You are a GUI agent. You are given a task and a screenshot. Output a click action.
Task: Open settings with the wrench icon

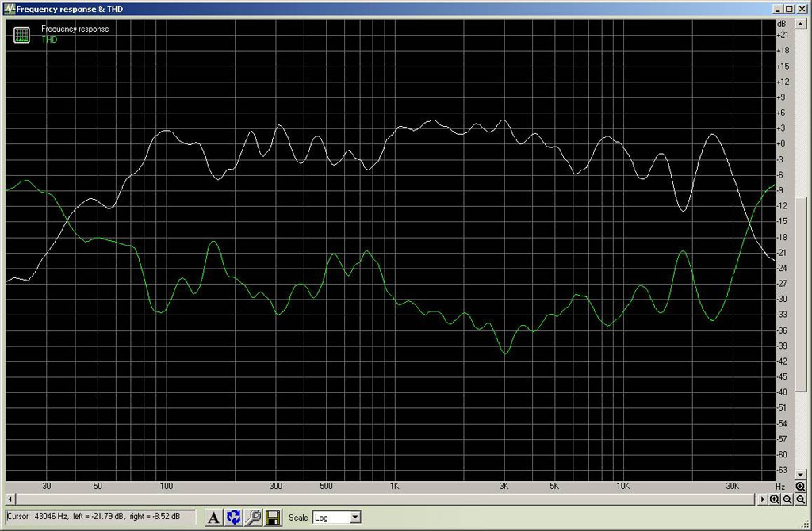[x=253, y=518]
